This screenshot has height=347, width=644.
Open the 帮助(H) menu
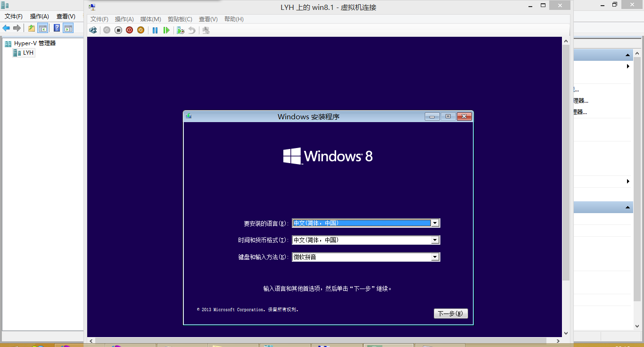coord(234,19)
